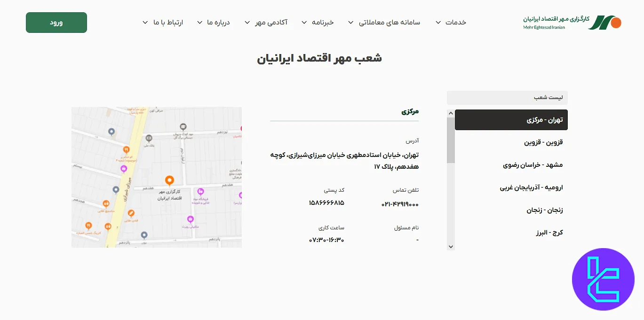Click the green ورود login button

click(x=56, y=22)
